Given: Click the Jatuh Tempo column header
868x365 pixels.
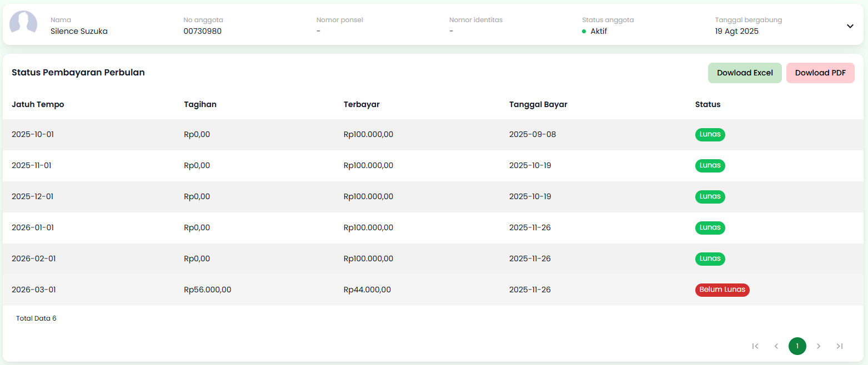Looking at the screenshot, I should click(x=38, y=104).
